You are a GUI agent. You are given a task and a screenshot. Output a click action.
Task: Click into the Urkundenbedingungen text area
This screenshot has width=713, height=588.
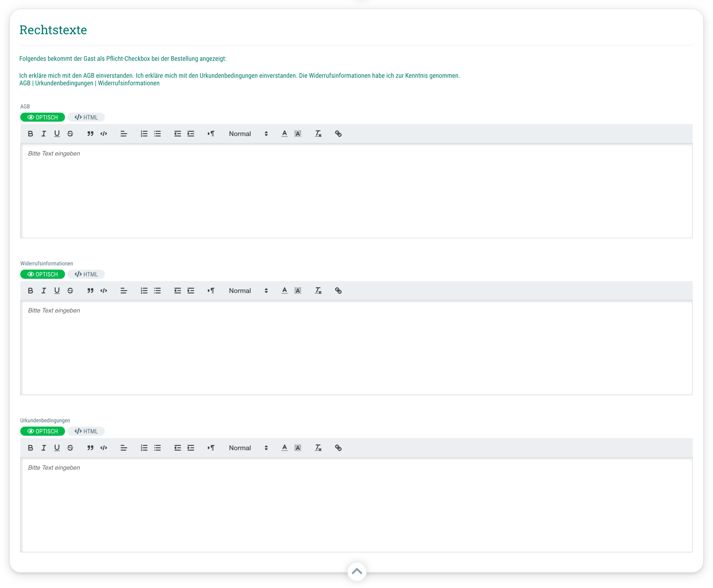356,505
